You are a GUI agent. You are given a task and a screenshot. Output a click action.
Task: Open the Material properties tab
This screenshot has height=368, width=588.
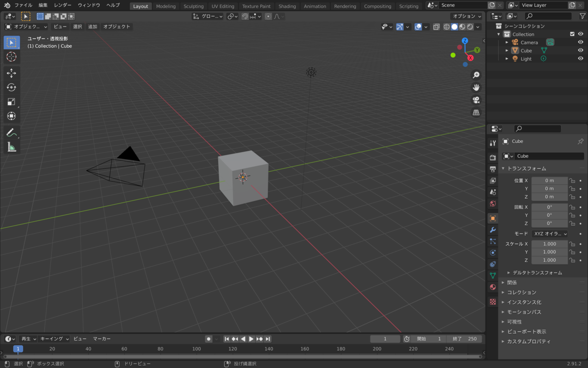click(493, 287)
